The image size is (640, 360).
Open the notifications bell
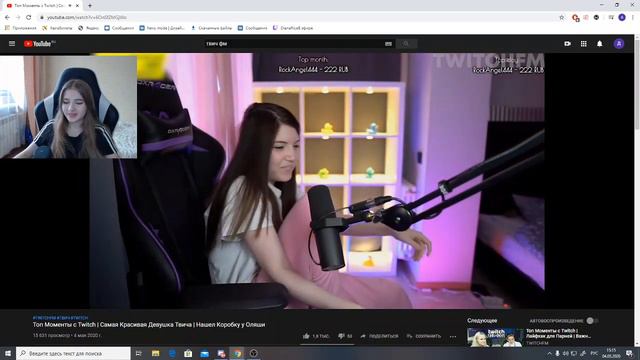(600, 44)
